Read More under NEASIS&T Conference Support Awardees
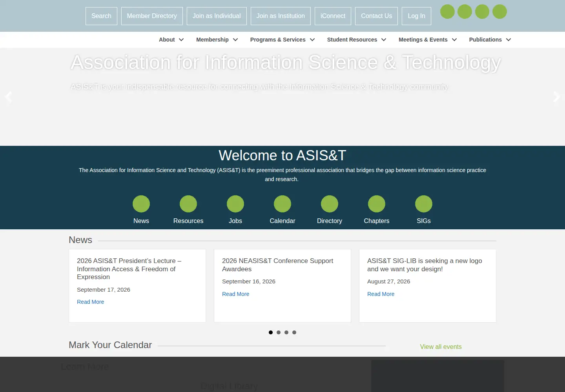Screen dimensions: 565x392 click(x=235, y=294)
